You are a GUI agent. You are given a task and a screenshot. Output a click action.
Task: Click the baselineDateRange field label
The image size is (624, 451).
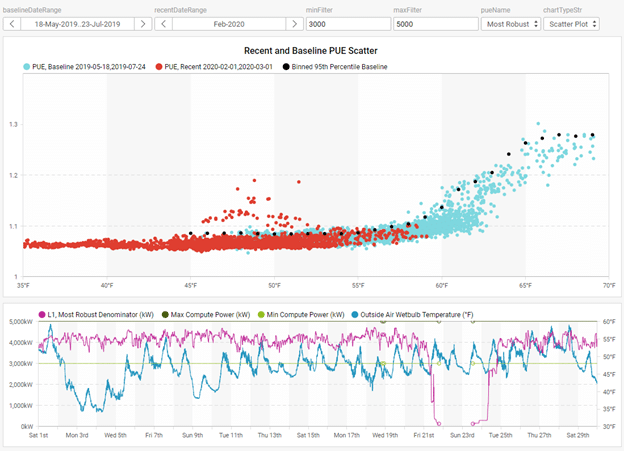[x=32, y=10]
